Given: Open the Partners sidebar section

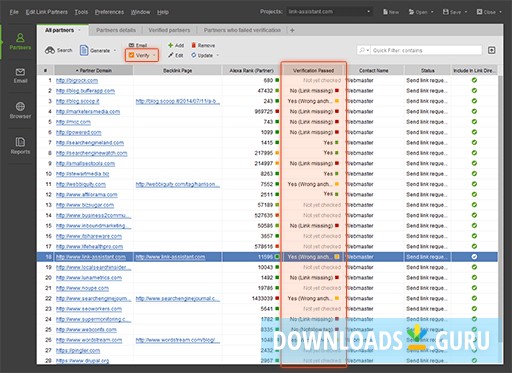Looking at the screenshot, I should tap(20, 41).
